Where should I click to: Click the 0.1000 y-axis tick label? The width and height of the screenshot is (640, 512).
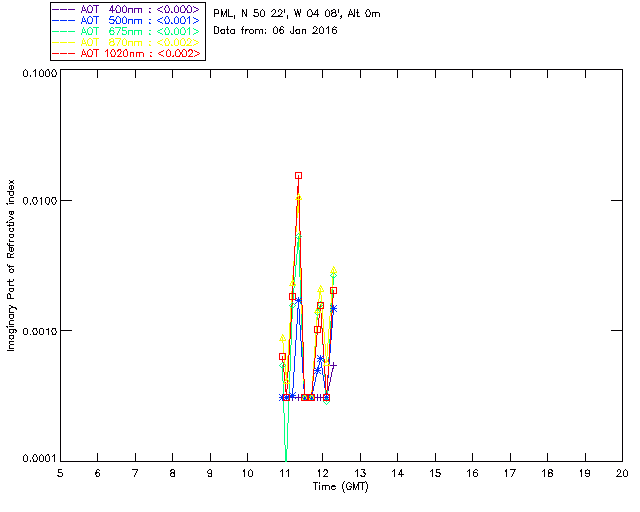[40, 73]
